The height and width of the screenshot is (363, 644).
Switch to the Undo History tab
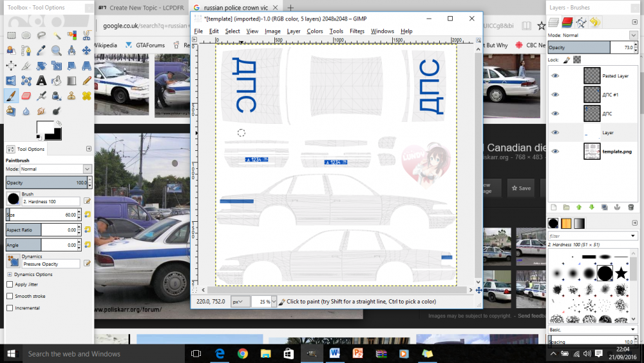pyautogui.click(x=594, y=22)
